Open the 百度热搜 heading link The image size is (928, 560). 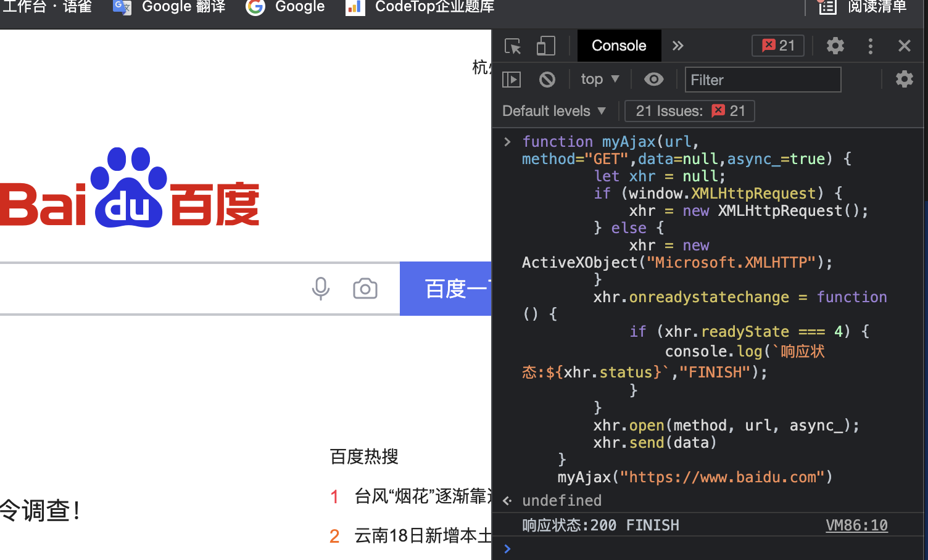click(x=364, y=456)
